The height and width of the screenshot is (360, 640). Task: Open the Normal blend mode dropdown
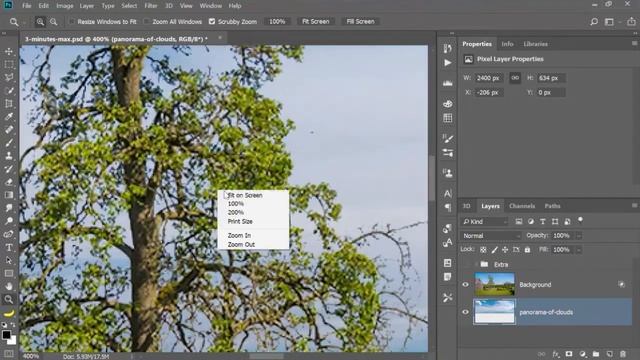pyautogui.click(x=491, y=236)
